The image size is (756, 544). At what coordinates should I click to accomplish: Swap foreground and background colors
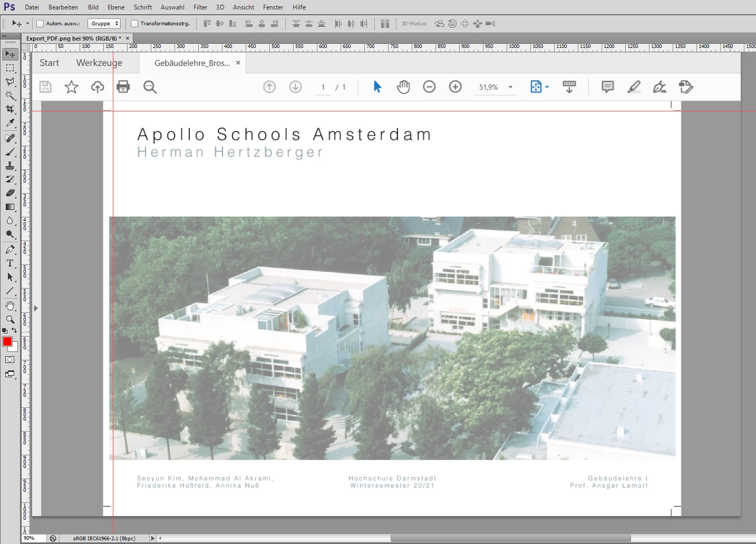pyautogui.click(x=14, y=330)
